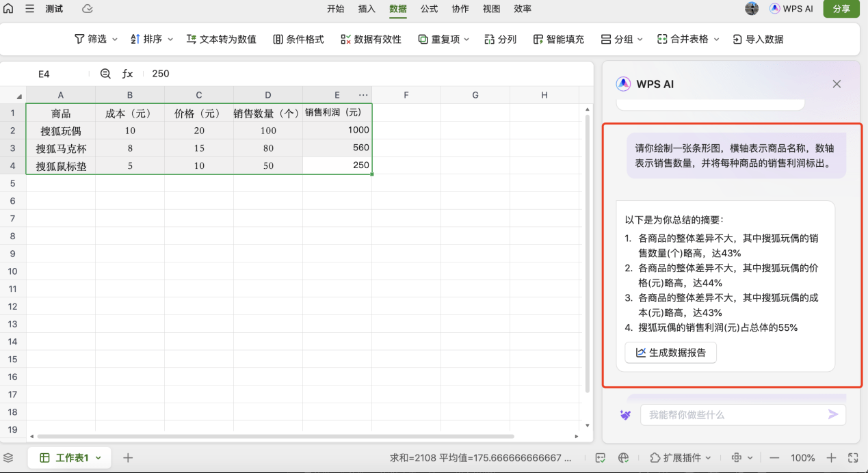868x473 pixels.
Task: Apply the 分列 tool
Action: point(500,39)
